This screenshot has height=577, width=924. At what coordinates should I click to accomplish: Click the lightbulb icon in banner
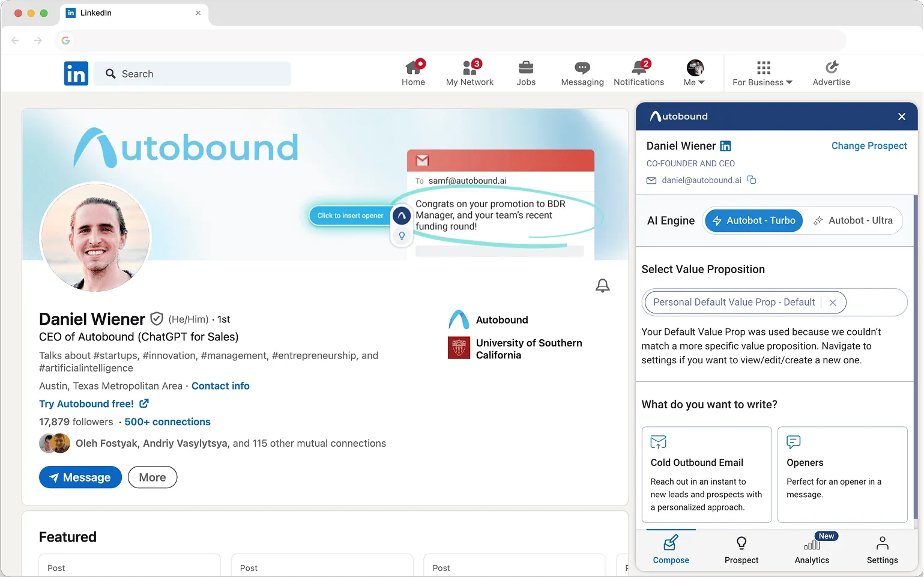point(402,236)
